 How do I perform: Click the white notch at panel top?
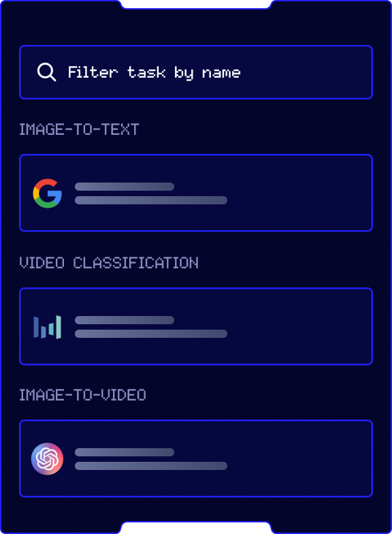click(196, 4)
